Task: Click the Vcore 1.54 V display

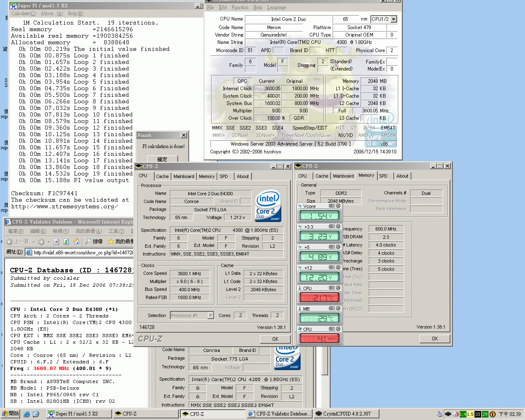Action: click(x=320, y=216)
